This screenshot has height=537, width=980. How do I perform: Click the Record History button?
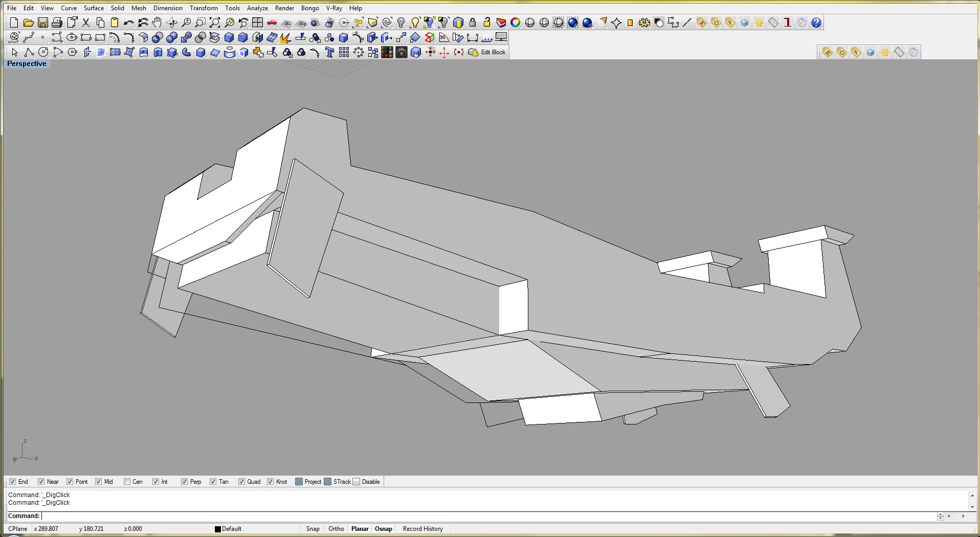pos(422,529)
